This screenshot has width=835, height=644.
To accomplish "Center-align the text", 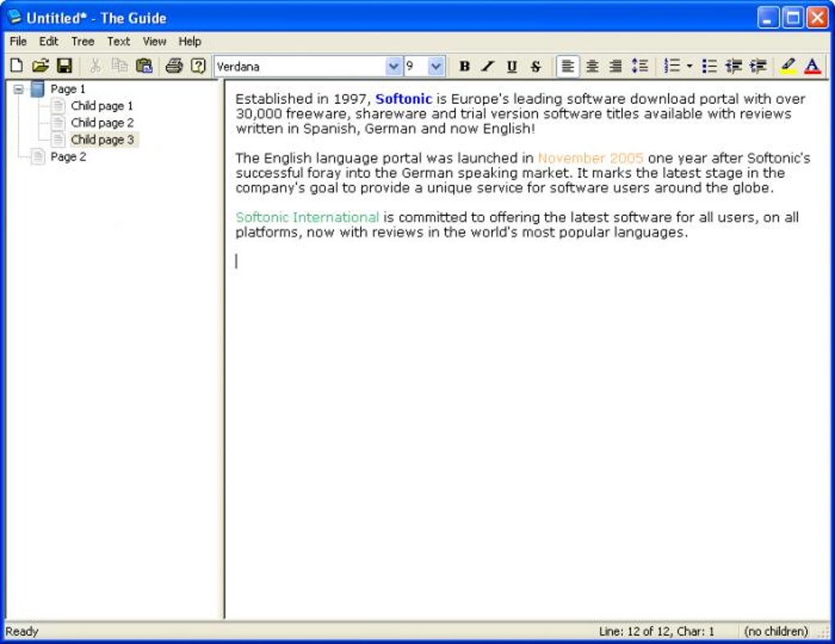I will tap(592, 66).
